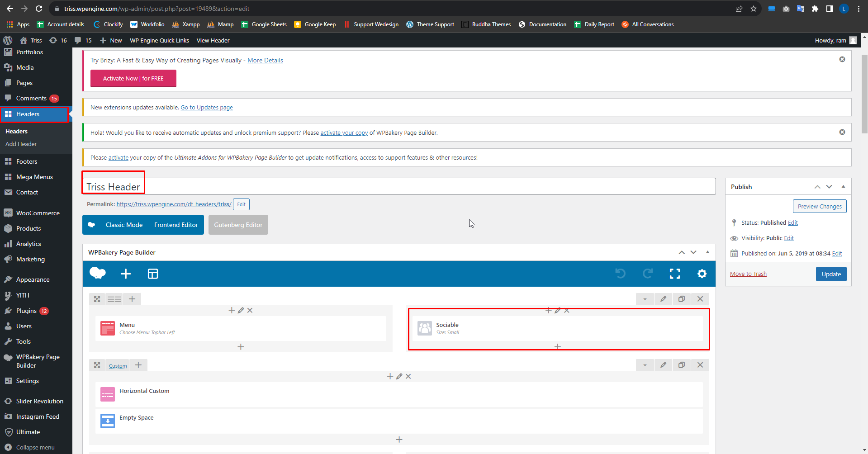Click the browser bookmark star icon
This screenshot has width=868, height=454.
coord(754,9)
